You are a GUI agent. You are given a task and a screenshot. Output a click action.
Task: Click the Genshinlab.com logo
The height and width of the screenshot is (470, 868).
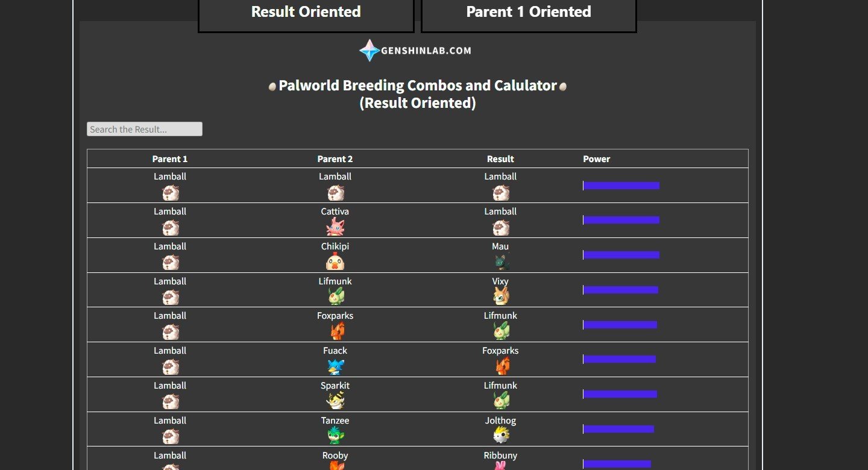pyautogui.click(x=415, y=51)
